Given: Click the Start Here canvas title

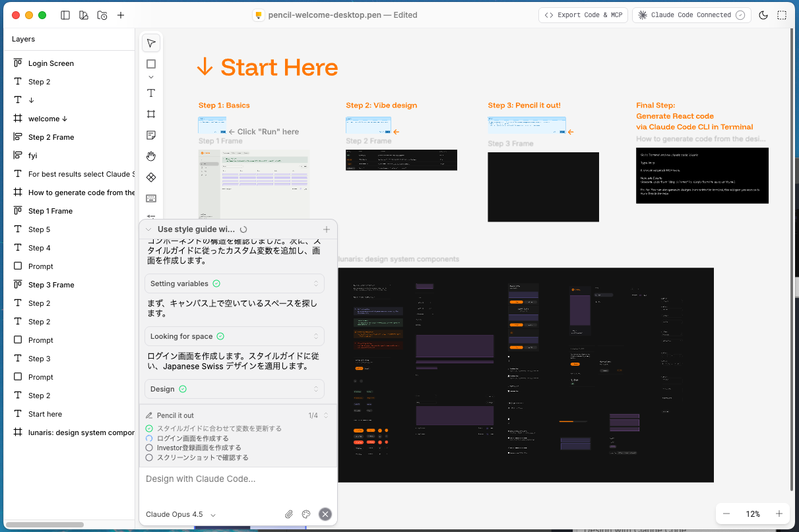Looking at the screenshot, I should (267, 67).
